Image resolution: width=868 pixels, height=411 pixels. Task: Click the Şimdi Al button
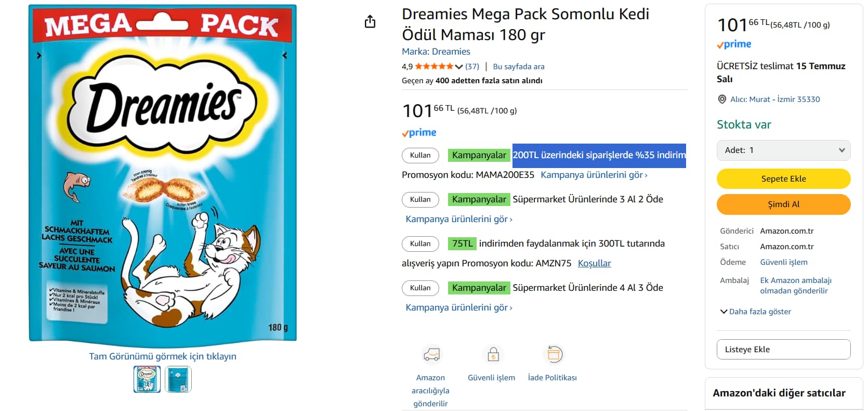click(x=783, y=204)
